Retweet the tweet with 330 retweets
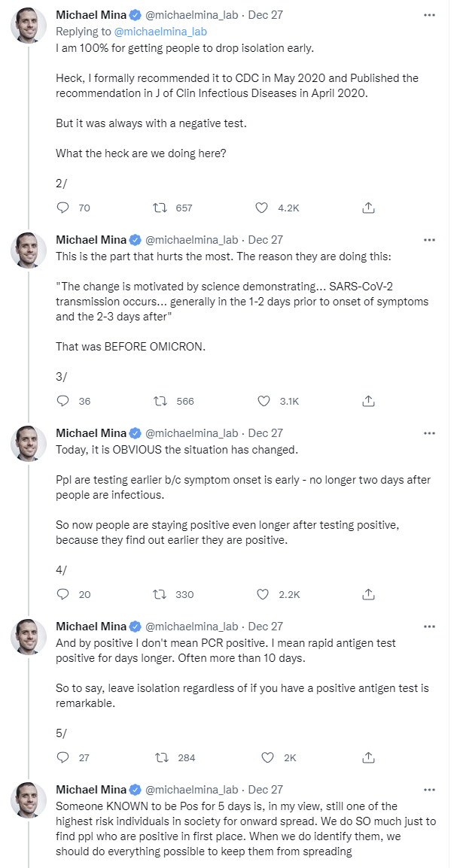This screenshot has width=457, height=868. point(160,594)
